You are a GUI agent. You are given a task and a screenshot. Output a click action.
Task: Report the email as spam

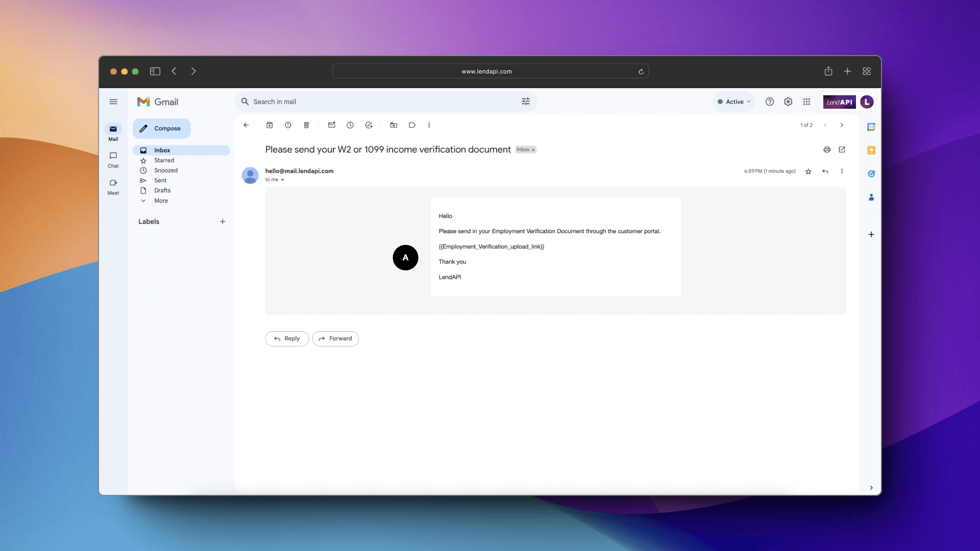(x=288, y=125)
